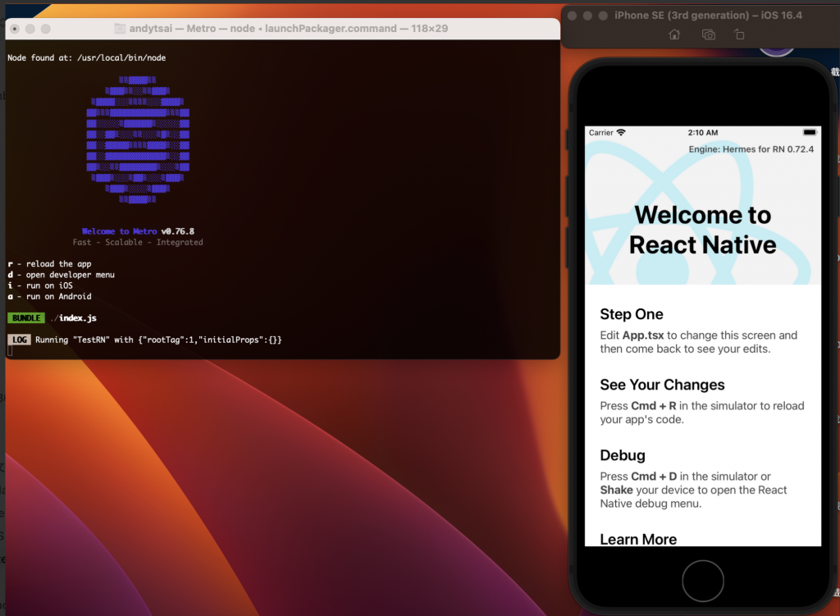Click the 'Step One' heading in the app
The height and width of the screenshot is (616, 840).
pyautogui.click(x=631, y=314)
